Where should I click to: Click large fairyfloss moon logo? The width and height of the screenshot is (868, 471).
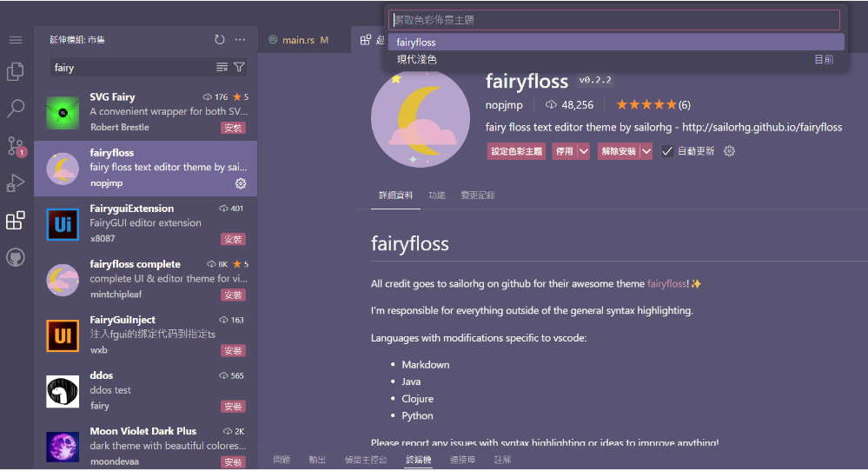[x=421, y=118]
